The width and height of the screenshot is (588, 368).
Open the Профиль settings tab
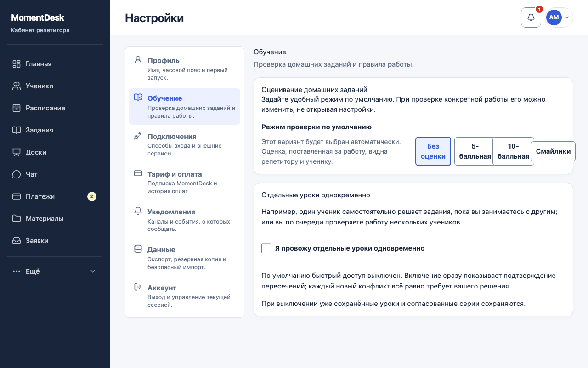click(185, 69)
